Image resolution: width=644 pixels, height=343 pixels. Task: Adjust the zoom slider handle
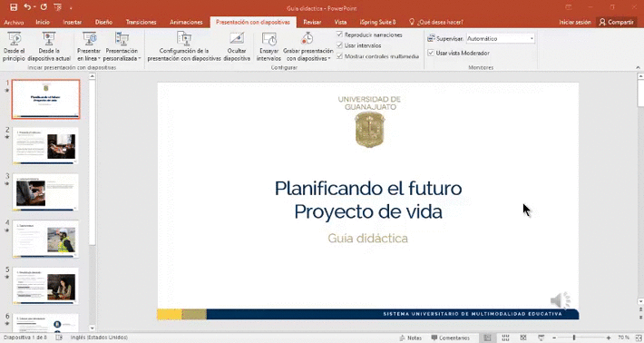click(574, 338)
